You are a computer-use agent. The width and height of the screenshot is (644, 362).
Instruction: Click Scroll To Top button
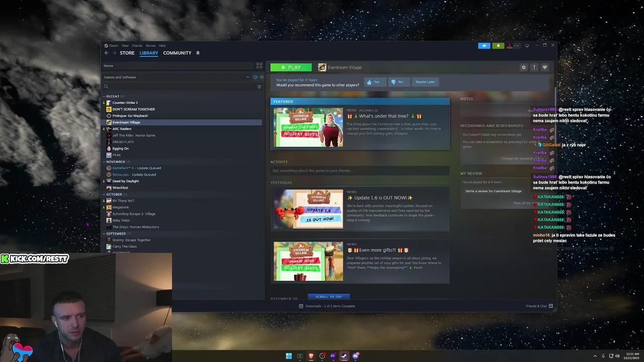click(329, 297)
